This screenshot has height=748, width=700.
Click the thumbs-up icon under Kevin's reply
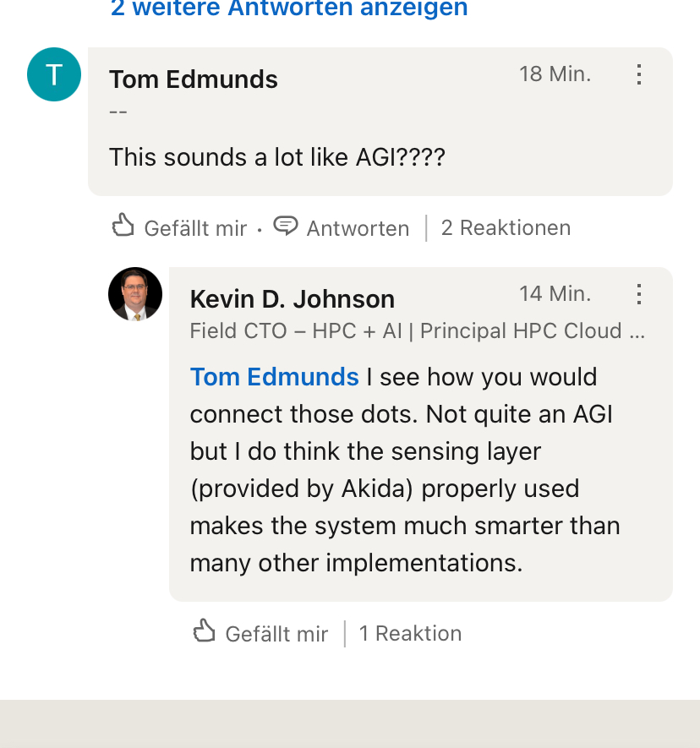pos(205,631)
